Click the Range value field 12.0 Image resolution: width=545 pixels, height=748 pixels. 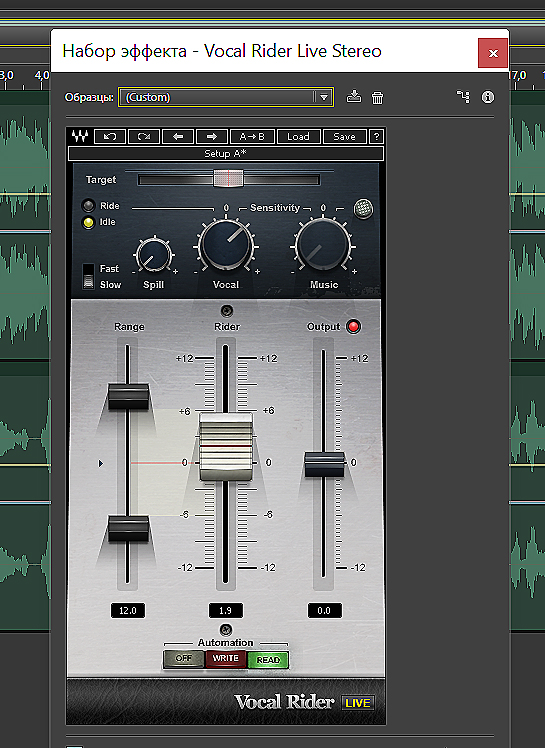coord(127,611)
